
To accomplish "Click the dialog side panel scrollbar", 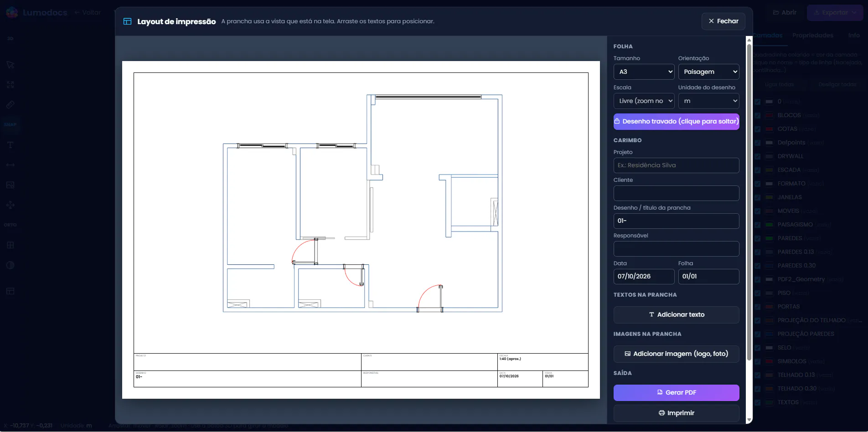I will tap(749, 202).
